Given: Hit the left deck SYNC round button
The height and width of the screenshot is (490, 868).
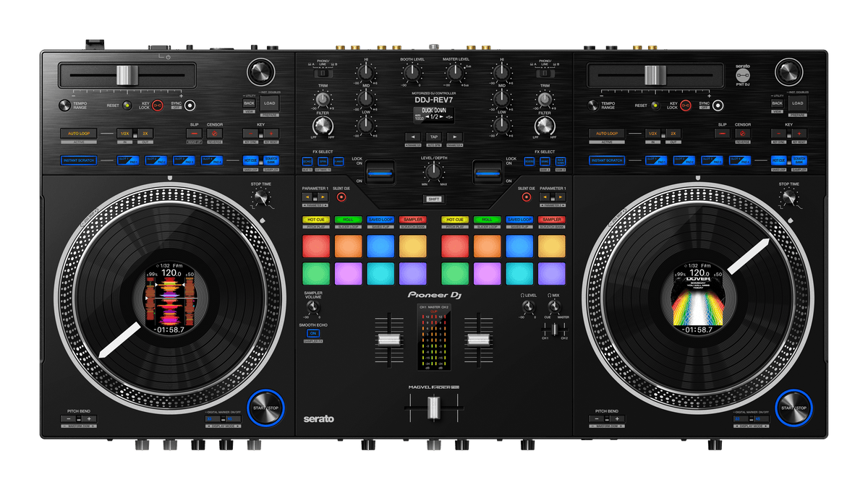Looking at the screenshot, I should pyautogui.click(x=190, y=106).
